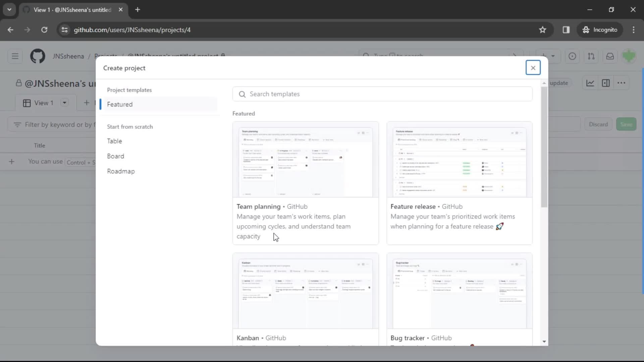Click the project title @JNSsheena's untitled project
644x362 pixels.
60,83
